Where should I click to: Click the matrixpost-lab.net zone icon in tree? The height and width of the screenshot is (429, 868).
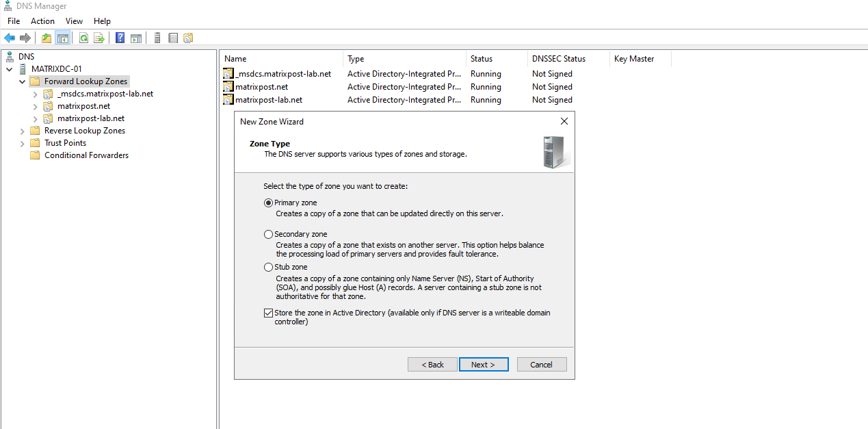click(48, 118)
